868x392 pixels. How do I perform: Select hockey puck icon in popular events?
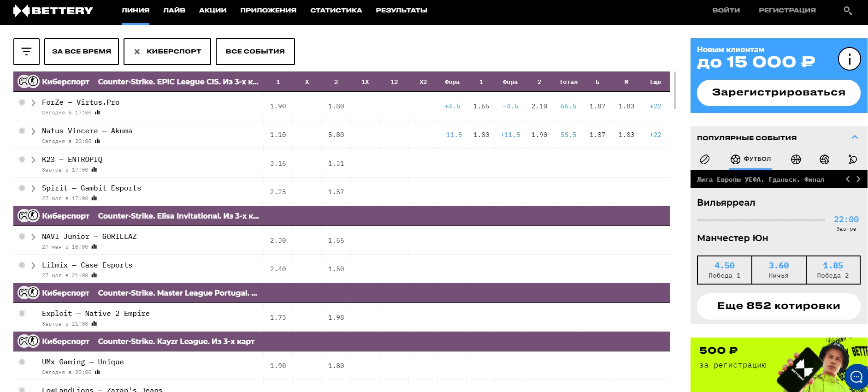tap(704, 160)
